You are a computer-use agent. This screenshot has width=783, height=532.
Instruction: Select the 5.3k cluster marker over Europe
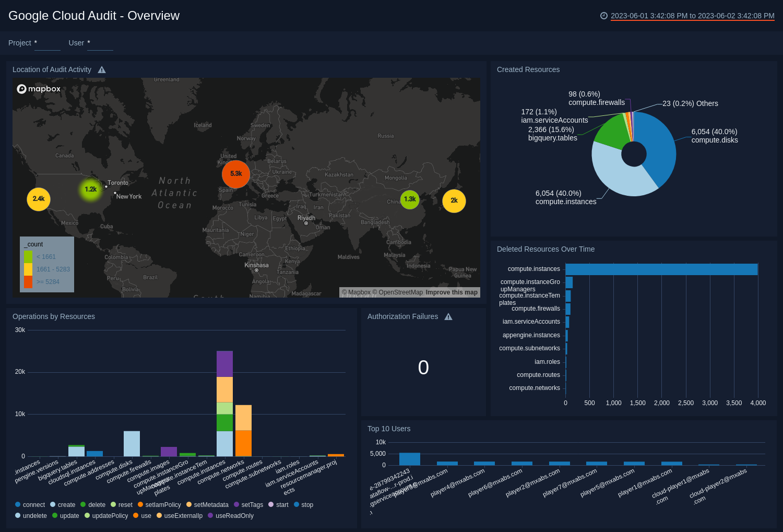point(235,174)
